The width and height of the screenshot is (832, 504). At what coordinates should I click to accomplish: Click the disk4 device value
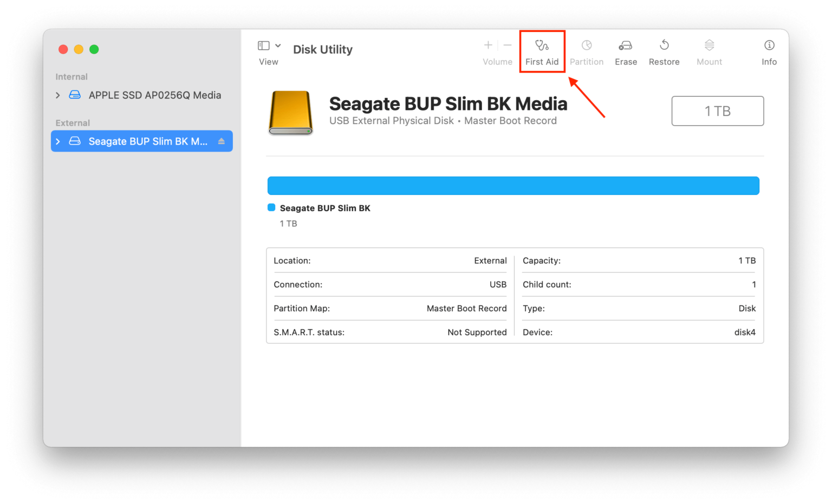(745, 332)
